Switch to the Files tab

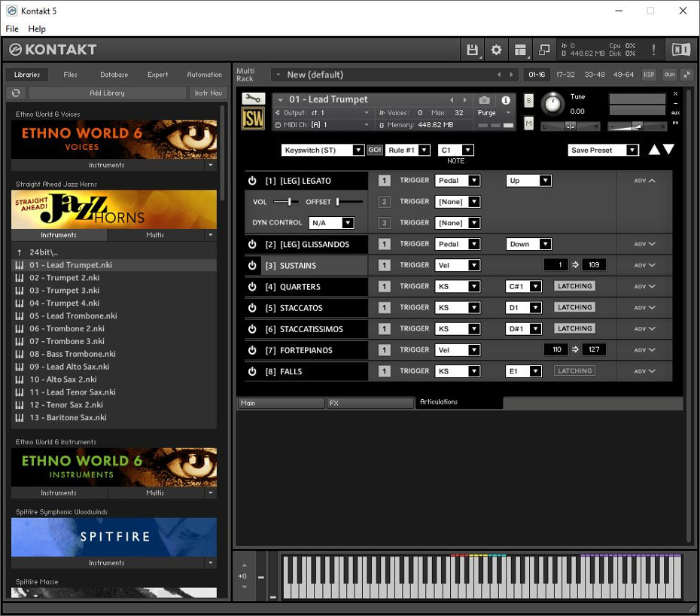click(x=70, y=75)
